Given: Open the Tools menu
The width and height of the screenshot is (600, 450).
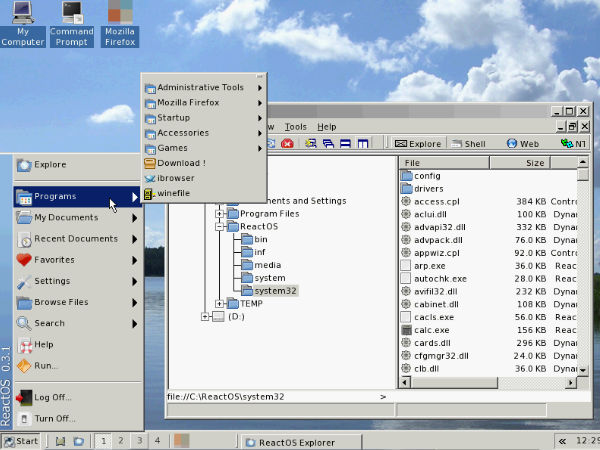Looking at the screenshot, I should point(295,127).
